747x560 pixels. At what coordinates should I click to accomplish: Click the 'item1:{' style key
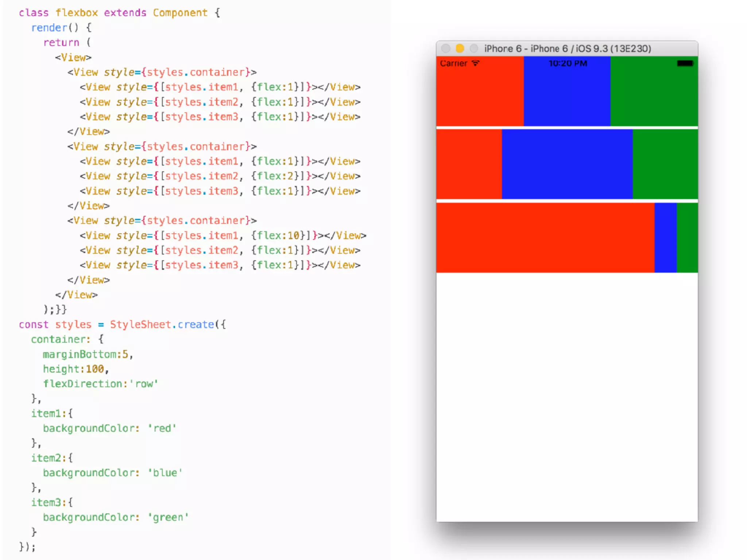[x=52, y=413]
